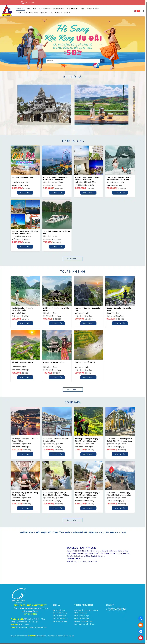Expand the TOUR ĐÔNG TÂY BẮC dropdown
This screenshot has height=644, width=147.
(90, 9)
